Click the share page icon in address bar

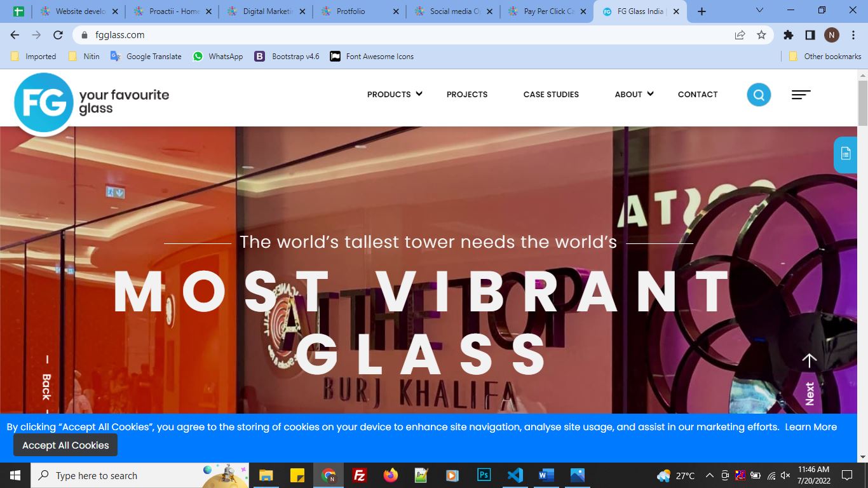740,35
